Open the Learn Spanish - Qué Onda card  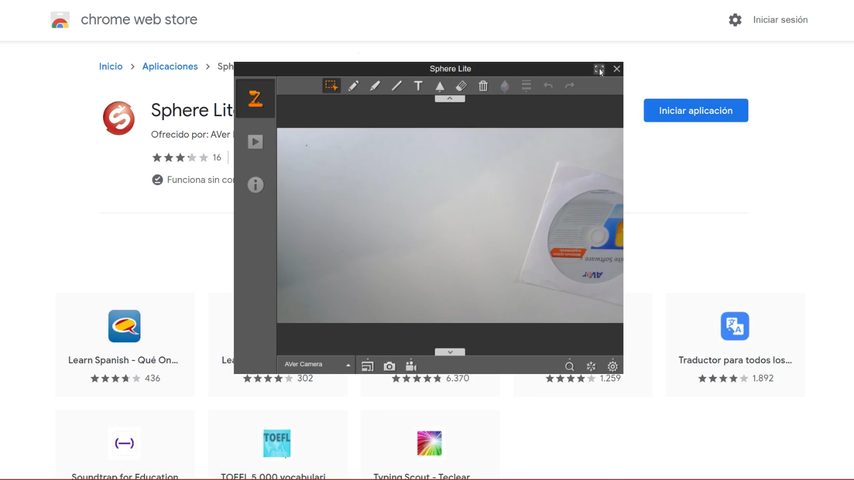pyautogui.click(x=125, y=344)
